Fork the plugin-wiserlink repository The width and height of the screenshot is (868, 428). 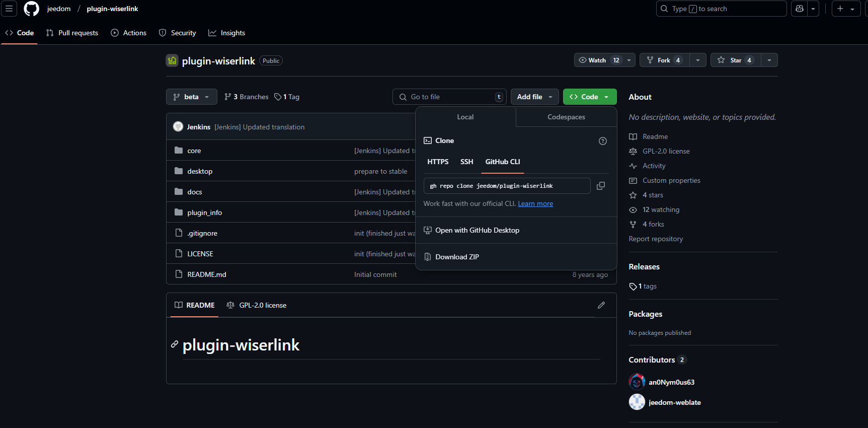click(x=664, y=60)
